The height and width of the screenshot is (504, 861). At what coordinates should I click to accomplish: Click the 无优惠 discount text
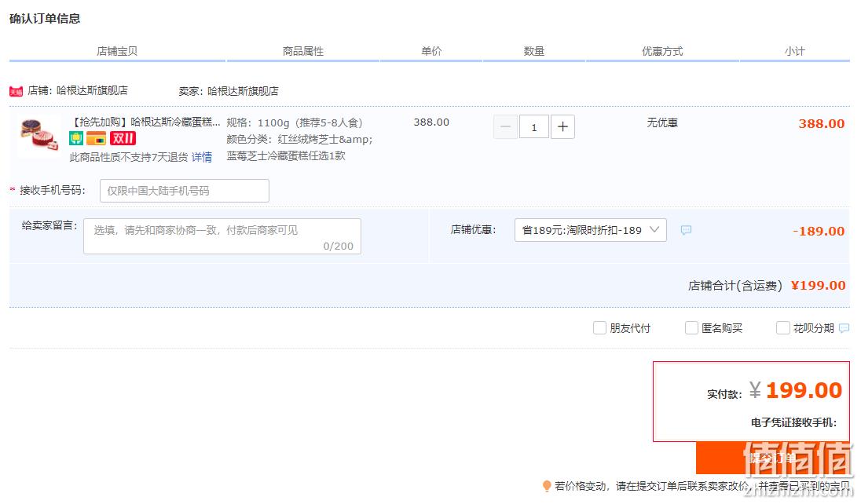point(662,122)
